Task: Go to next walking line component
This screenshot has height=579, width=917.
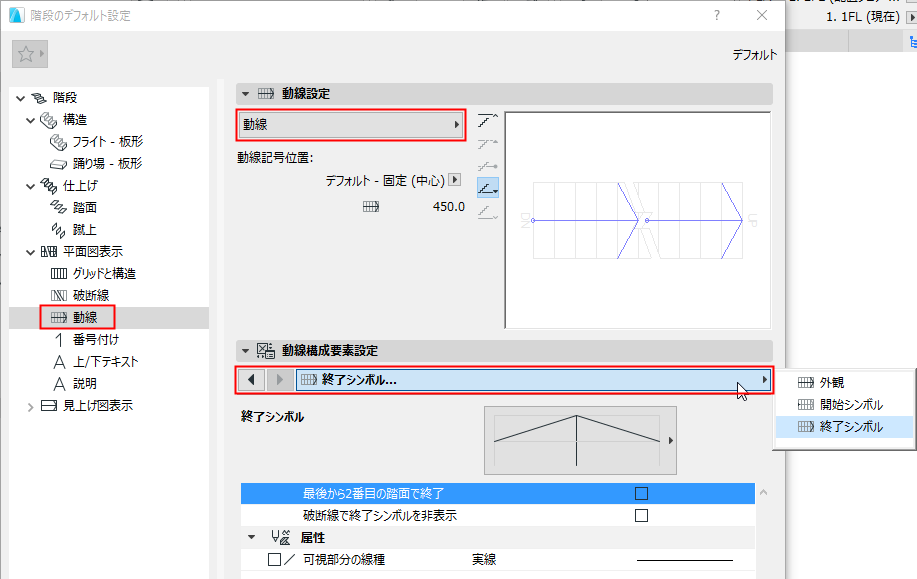Action: click(280, 380)
